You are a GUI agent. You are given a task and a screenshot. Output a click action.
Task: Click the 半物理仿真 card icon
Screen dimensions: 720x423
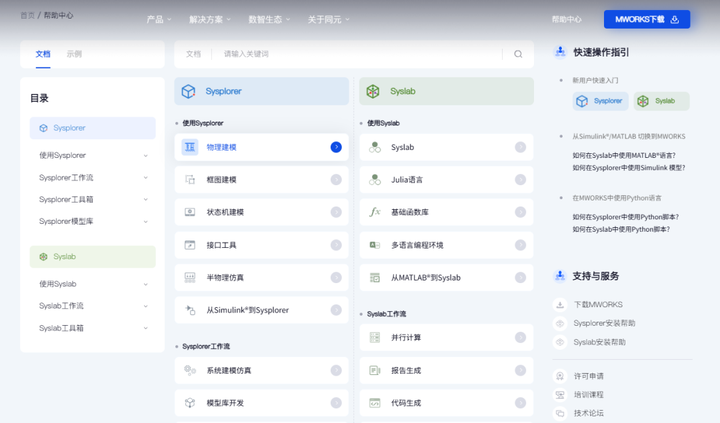(x=190, y=277)
